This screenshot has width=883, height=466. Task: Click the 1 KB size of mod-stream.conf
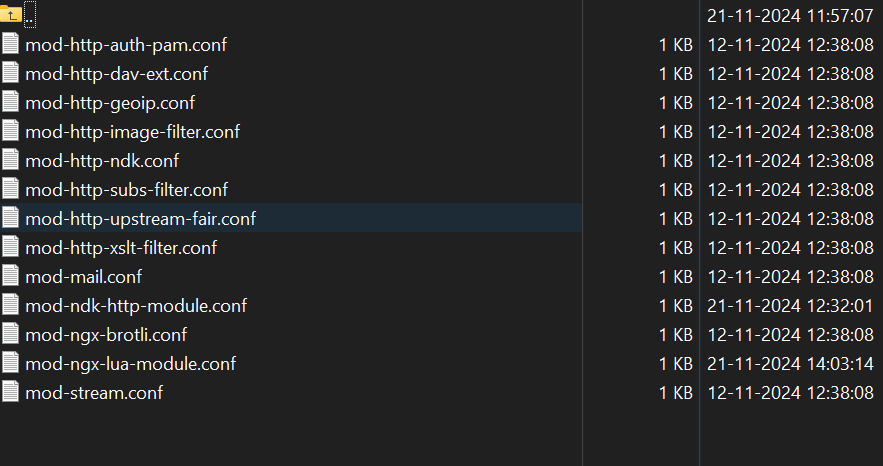(676, 392)
